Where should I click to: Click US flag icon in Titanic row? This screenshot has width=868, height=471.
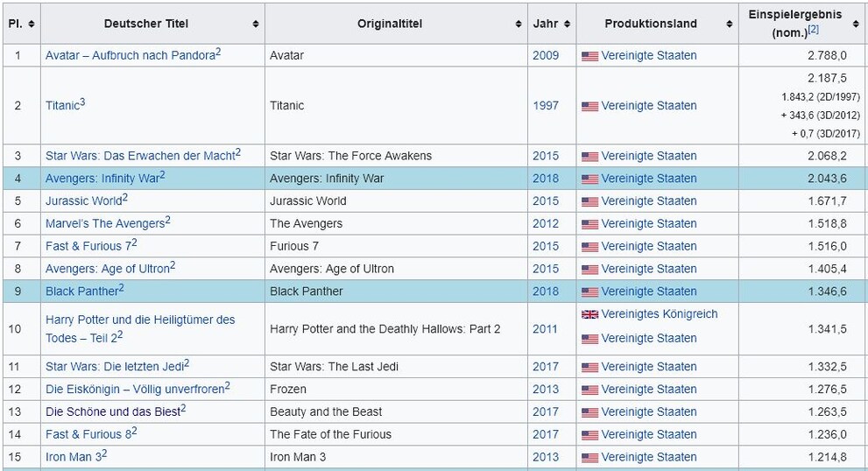click(x=589, y=106)
